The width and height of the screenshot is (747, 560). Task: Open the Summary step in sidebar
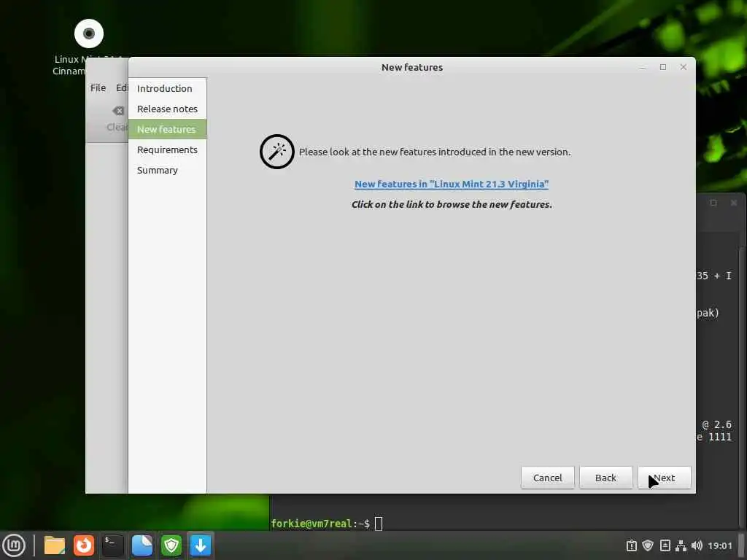coord(167,170)
